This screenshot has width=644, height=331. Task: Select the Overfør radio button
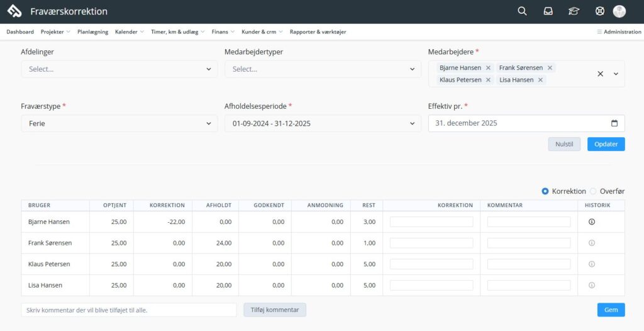pos(593,191)
